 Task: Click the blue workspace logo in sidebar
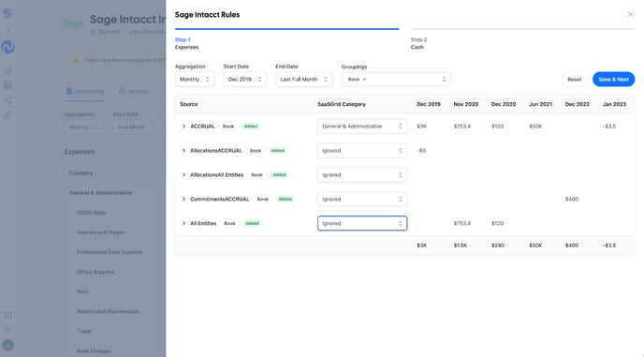[x=7, y=47]
